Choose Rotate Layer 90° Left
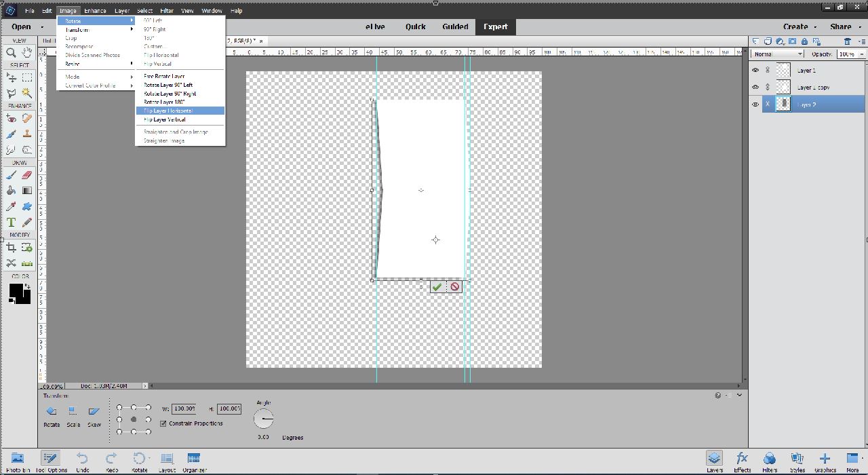Viewport: 868px width, 475px height. 180,85
